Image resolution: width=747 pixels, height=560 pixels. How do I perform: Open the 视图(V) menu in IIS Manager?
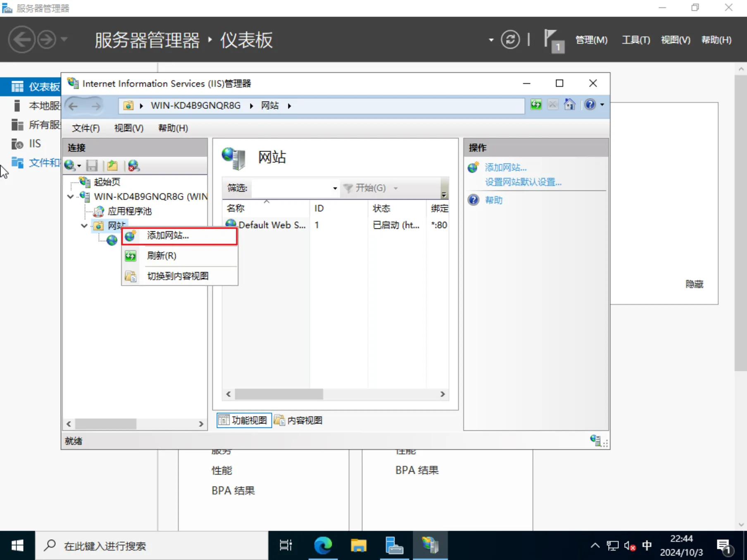(x=129, y=128)
